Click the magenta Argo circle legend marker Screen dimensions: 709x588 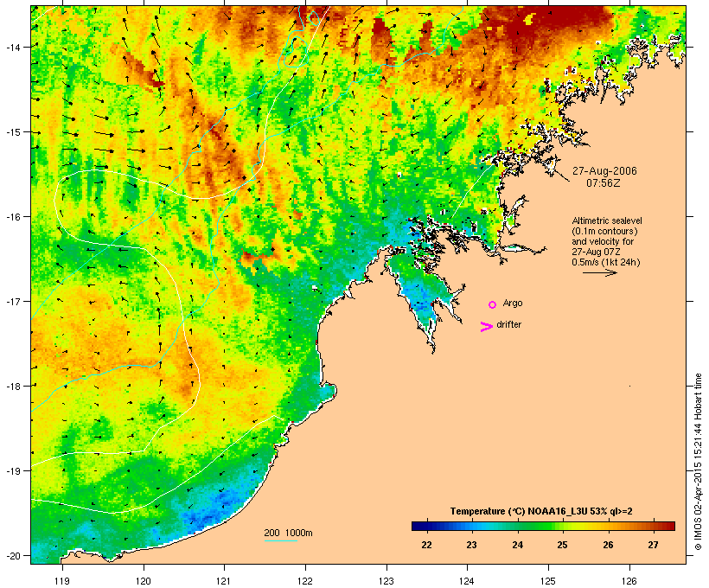493,305
